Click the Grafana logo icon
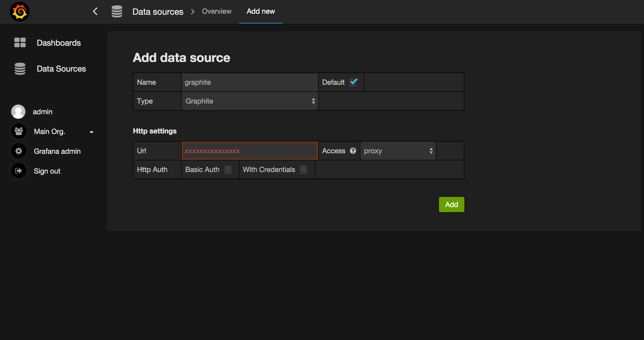 click(20, 12)
